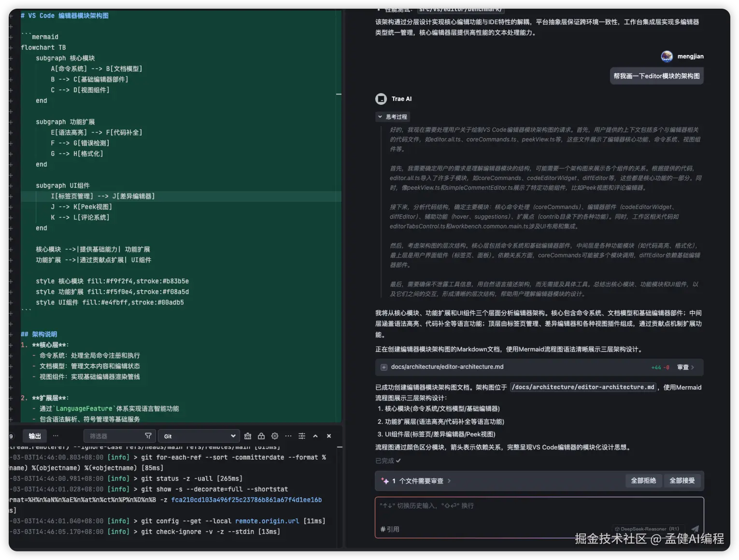Close the output panel

tap(329, 436)
